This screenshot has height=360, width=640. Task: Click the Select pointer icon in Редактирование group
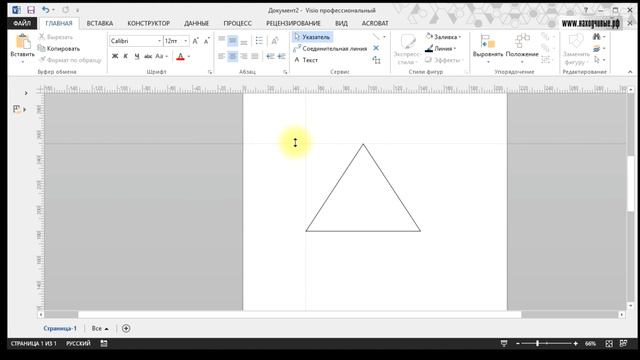coord(598,60)
